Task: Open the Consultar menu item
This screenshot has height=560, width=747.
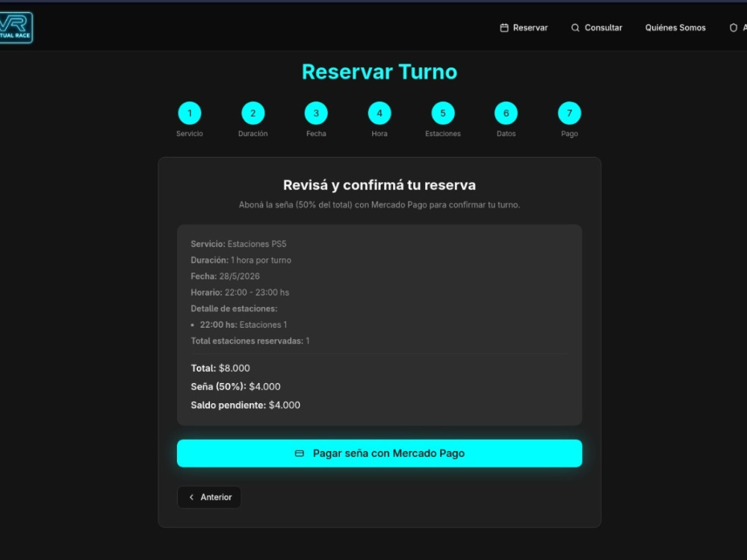Action: pyautogui.click(x=596, y=28)
